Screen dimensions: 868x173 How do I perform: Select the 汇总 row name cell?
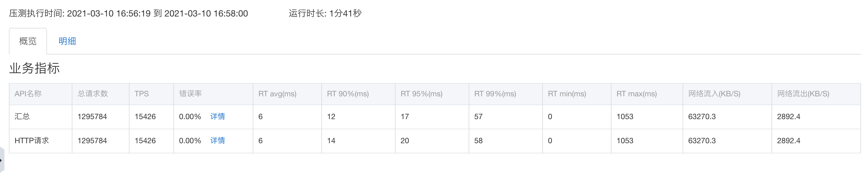[x=40, y=117]
